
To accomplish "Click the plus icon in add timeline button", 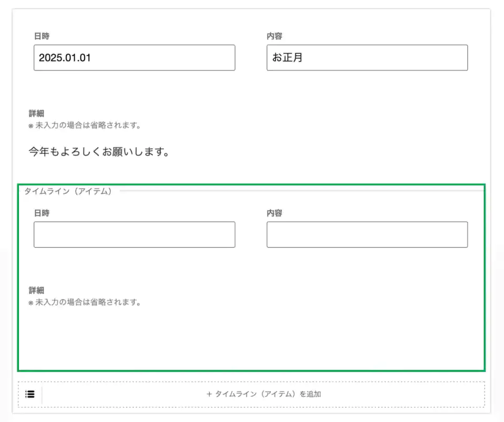I will pos(209,394).
